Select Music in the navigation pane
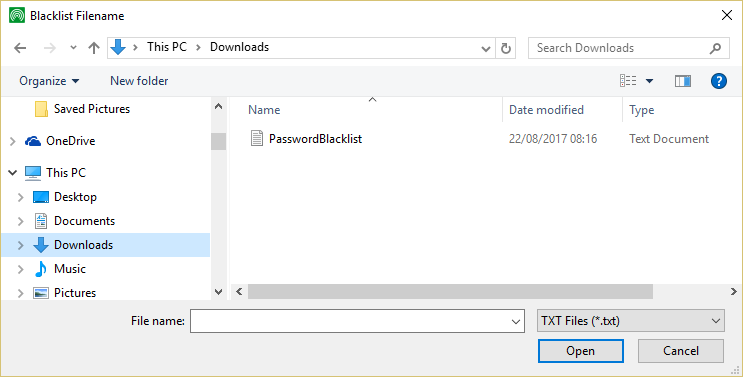 pyautogui.click(x=70, y=269)
